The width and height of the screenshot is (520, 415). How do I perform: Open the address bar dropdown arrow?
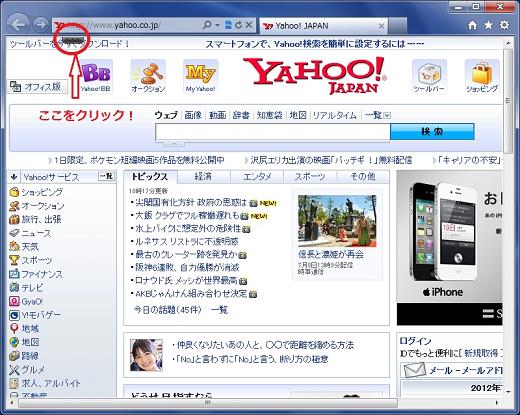pyautogui.click(x=217, y=25)
